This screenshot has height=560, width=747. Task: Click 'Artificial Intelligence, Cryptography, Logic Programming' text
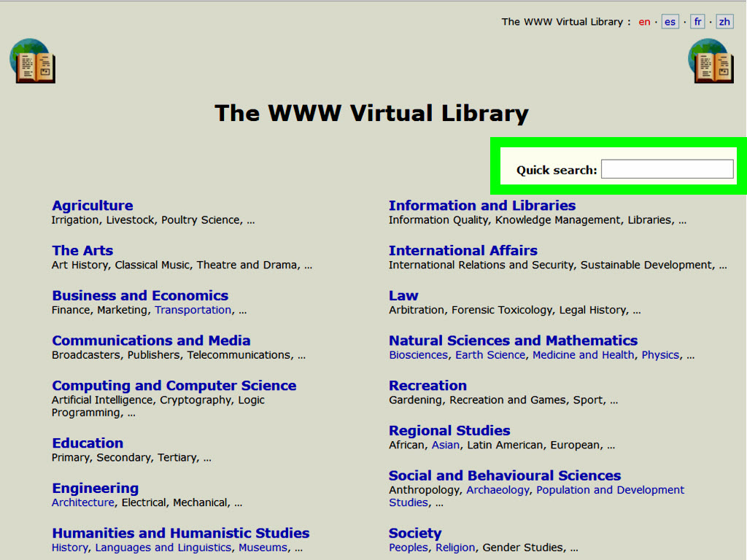pos(158,406)
